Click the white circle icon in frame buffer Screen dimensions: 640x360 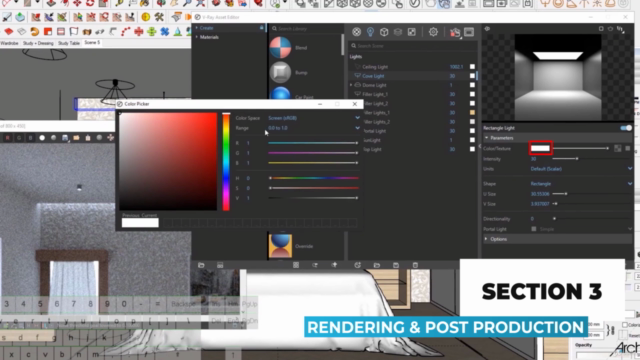pos(42,138)
